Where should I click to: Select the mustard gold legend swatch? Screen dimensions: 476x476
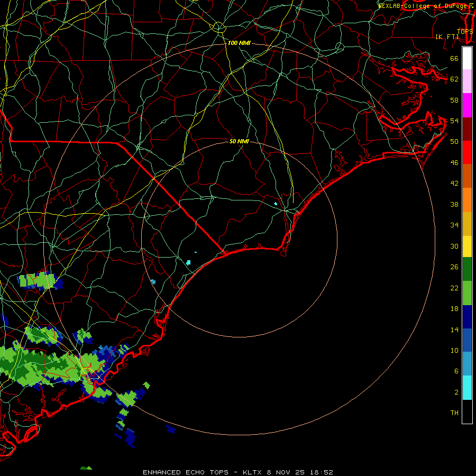467,224
